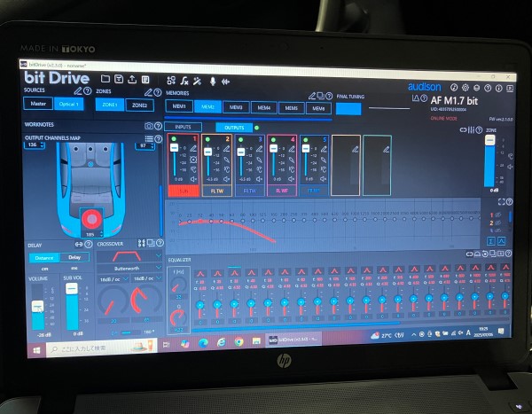Open help for the Zones section
The image size is (532, 414).
coord(158,92)
